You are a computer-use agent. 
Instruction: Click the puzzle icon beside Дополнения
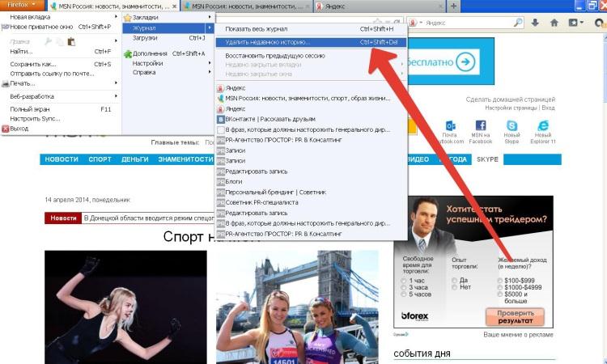(127, 53)
